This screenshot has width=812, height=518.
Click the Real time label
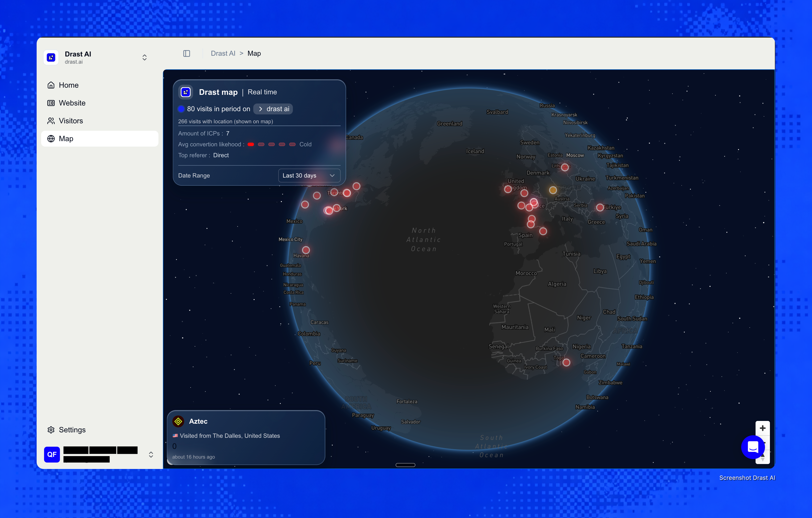point(262,92)
